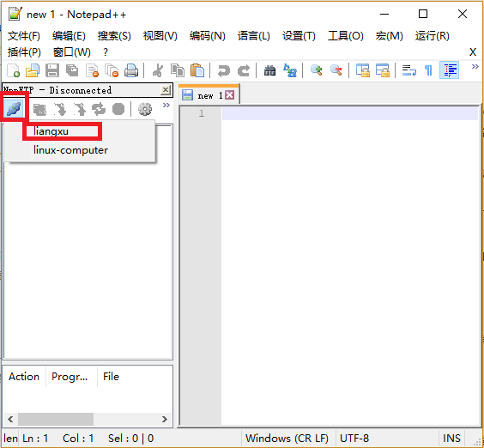The height and width of the screenshot is (448, 484).
Task: Toggle word wrap toolbar icon
Action: (409, 70)
